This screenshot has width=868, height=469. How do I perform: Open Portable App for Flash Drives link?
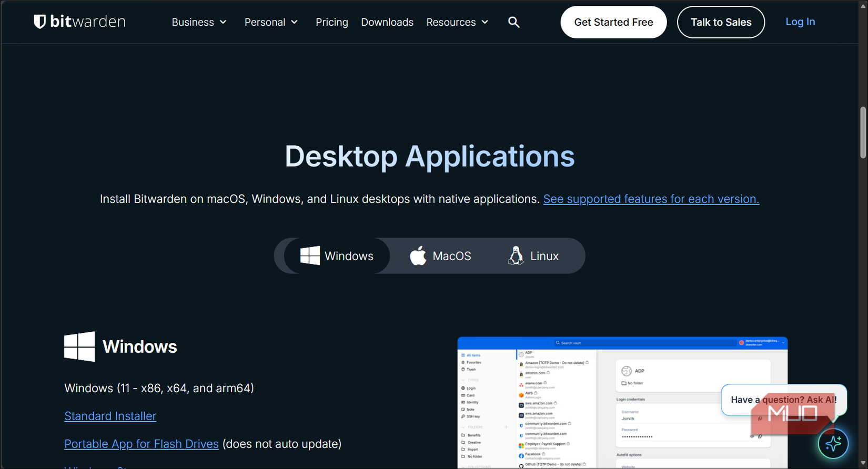[142, 444]
